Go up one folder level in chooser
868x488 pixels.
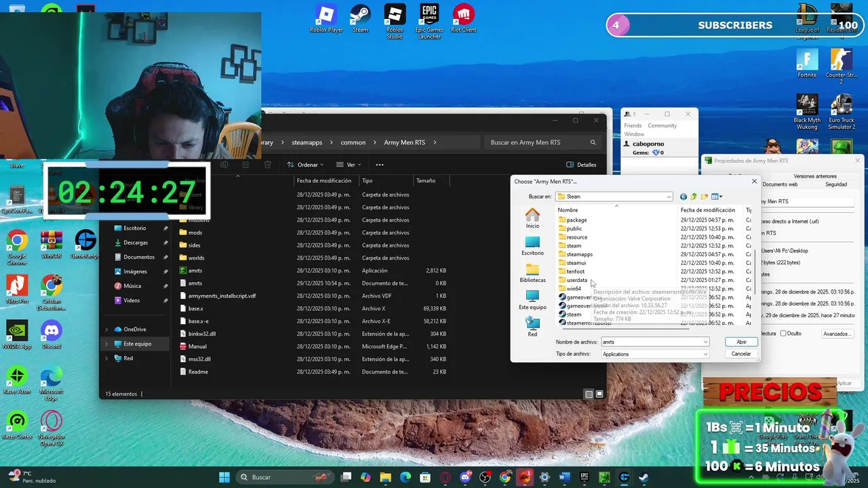694,197
